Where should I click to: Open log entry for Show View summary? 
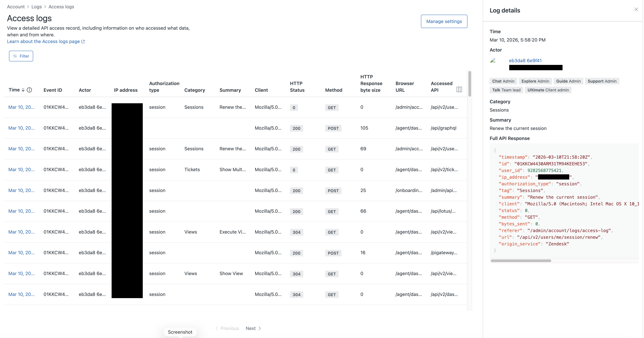pos(21,273)
